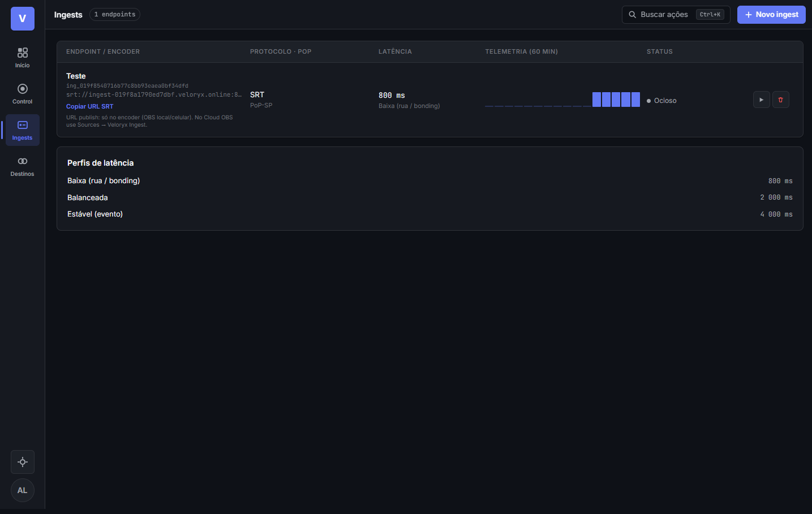812x514 pixels.
Task: Select the Baixa (rua / bonding) profile row
Action: [430, 181]
